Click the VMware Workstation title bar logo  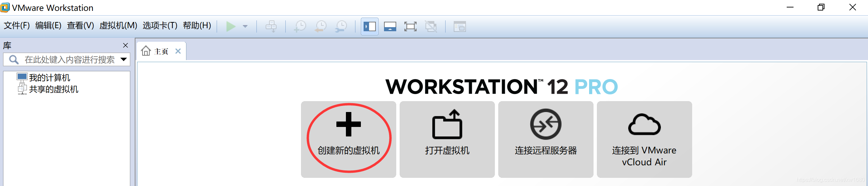5,7
